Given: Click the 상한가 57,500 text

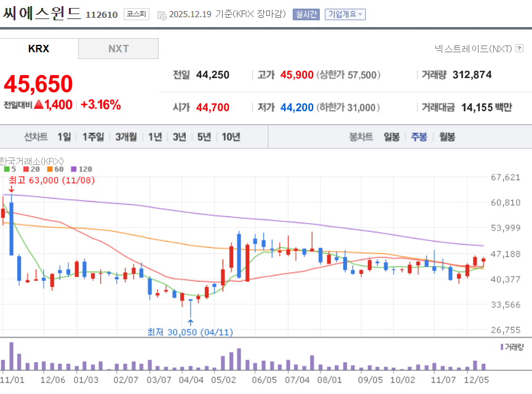Looking at the screenshot, I should tap(349, 74).
